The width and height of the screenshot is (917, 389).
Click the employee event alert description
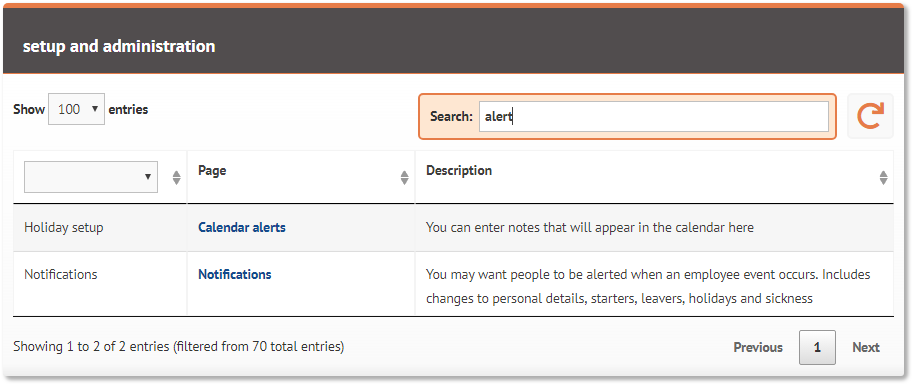[x=648, y=287]
